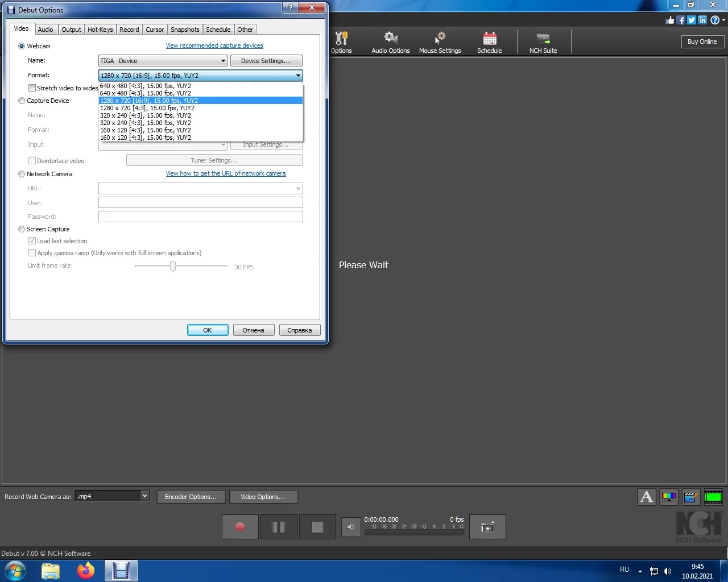The width and height of the screenshot is (728, 582).
Task: Open the network camera URL help link
Action: (x=226, y=173)
